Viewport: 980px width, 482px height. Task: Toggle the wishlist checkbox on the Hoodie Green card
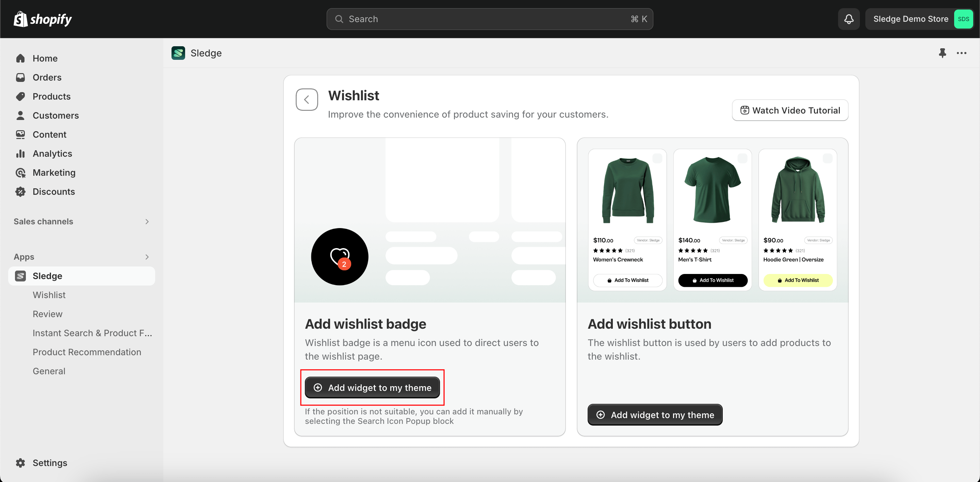tap(827, 158)
